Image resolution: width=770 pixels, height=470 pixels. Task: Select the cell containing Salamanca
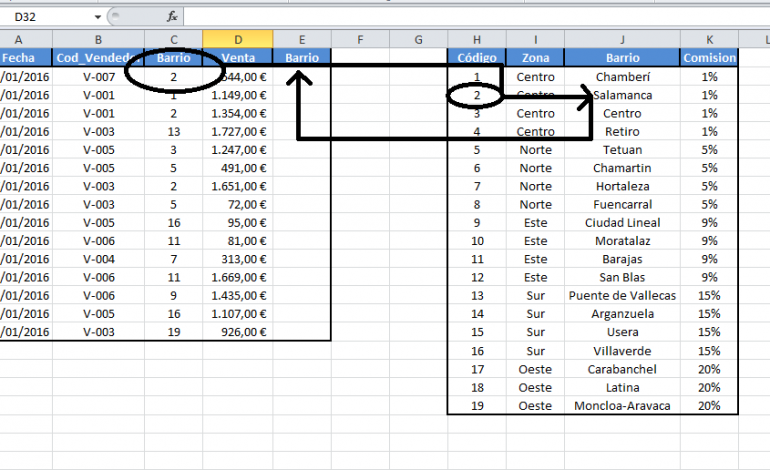pos(622,95)
